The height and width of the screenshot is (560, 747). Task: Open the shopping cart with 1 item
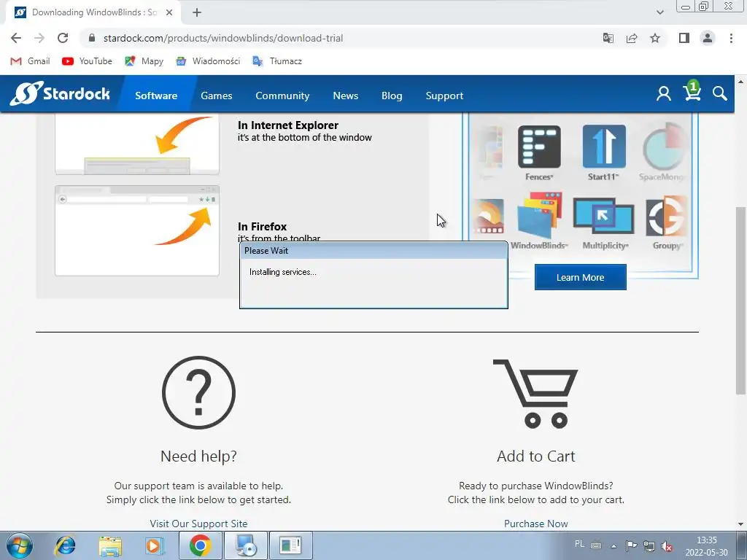point(692,90)
